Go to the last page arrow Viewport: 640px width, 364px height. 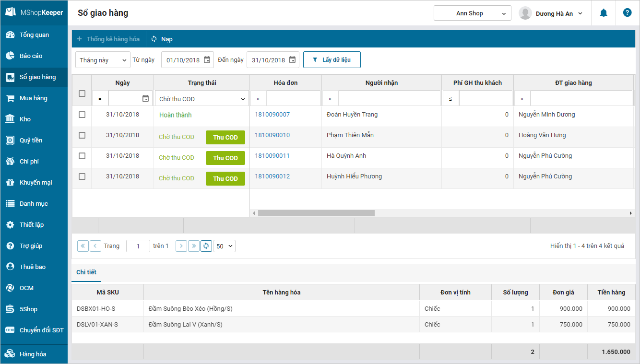point(194,246)
